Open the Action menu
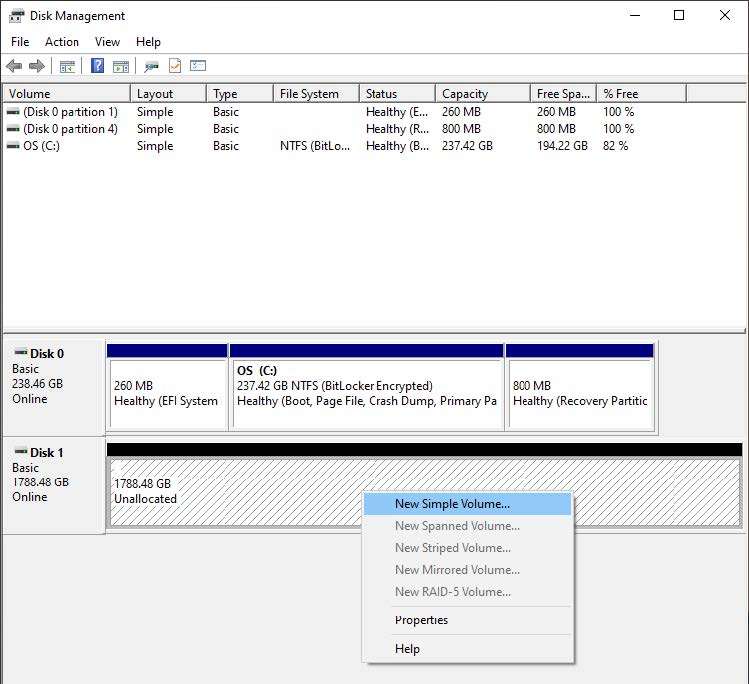Screen dimensions: 749x684 (x=62, y=42)
